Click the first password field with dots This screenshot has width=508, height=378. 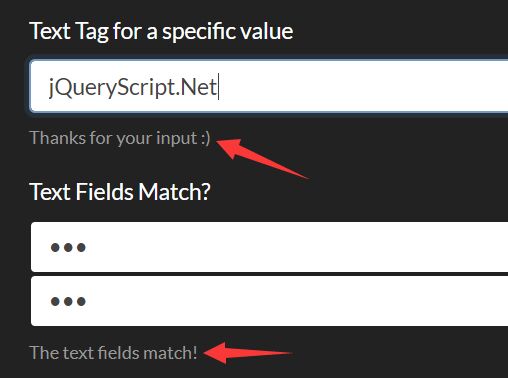[269, 247]
